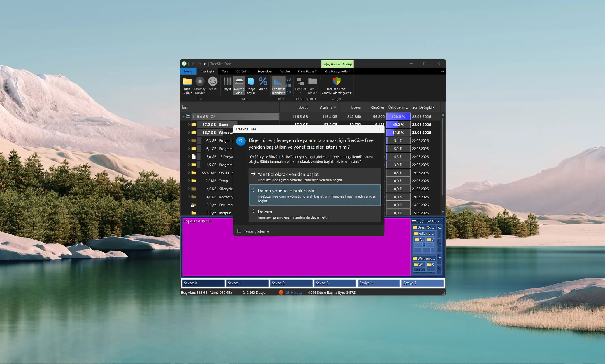Open the Seçenekler tab

coord(265,71)
